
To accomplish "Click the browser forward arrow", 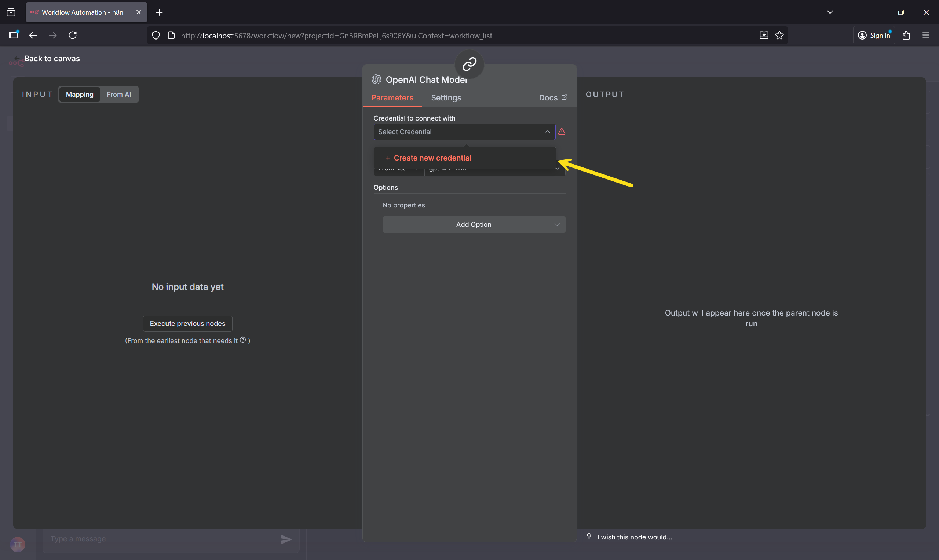I will coord(53,35).
